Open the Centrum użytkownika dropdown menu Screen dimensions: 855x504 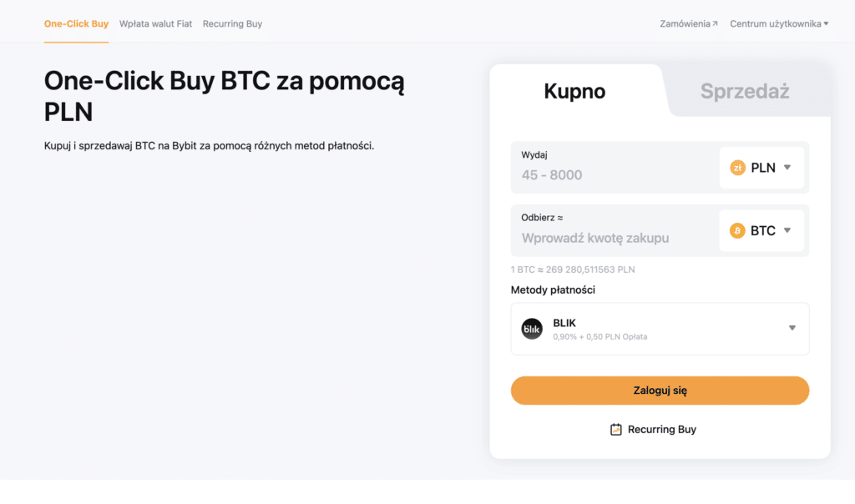[x=777, y=23]
